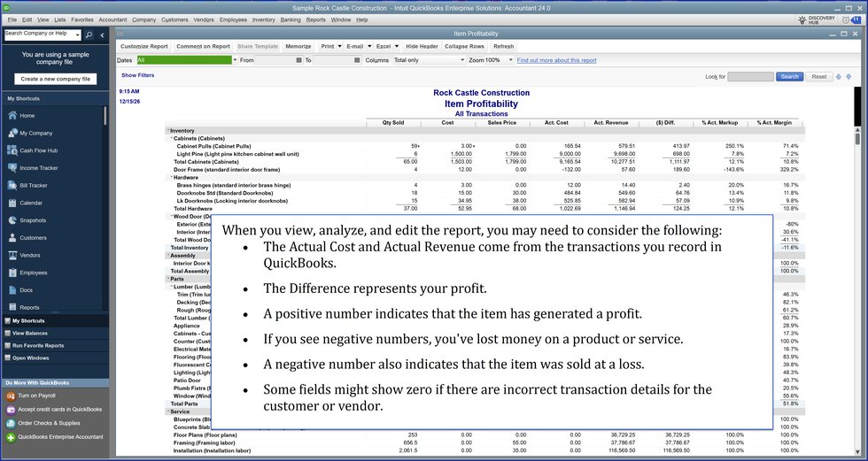Open the Dates dropdown set to All
This screenshot has width=868, height=461.
click(x=234, y=60)
